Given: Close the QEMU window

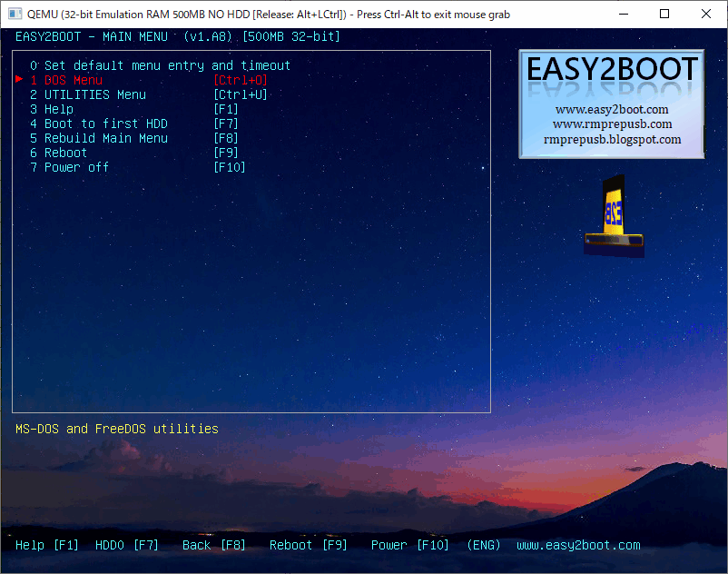Looking at the screenshot, I should 705,14.
